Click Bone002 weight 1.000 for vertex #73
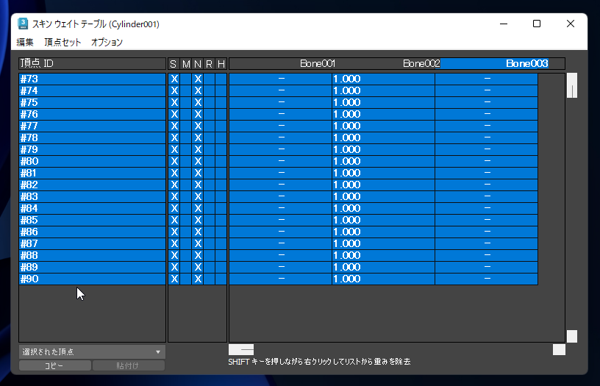This screenshot has height=386, width=600. [x=383, y=79]
